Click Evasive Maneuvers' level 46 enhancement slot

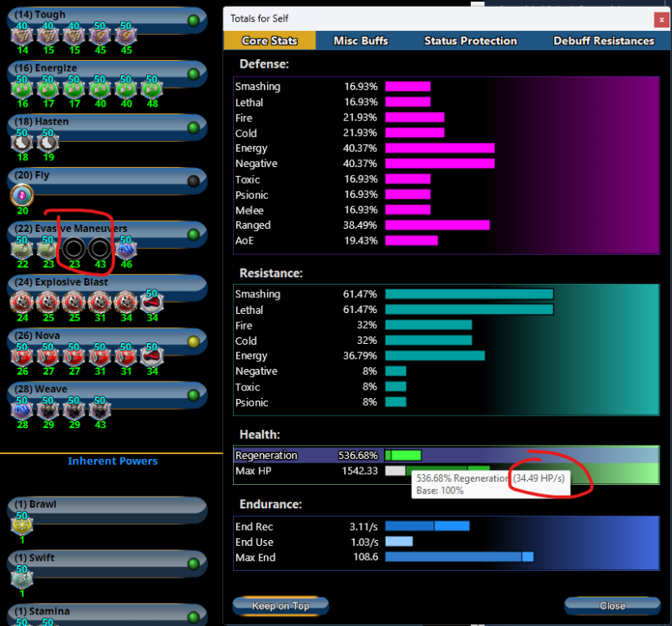point(125,249)
